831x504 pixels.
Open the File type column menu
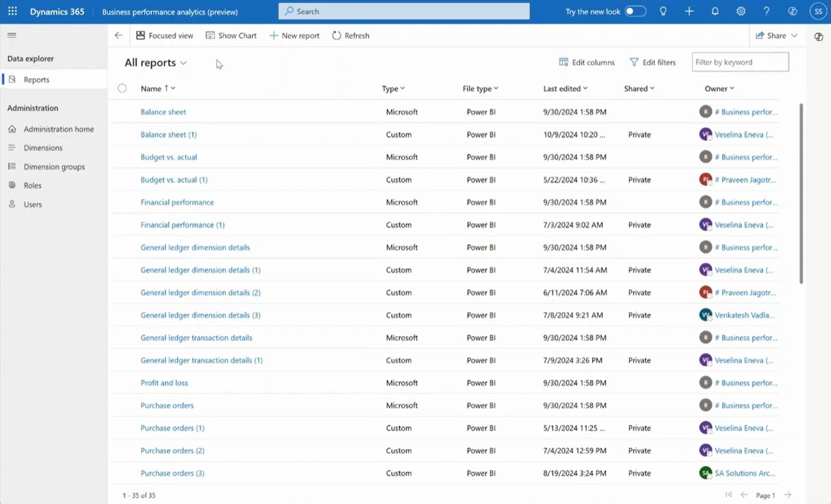[481, 88]
